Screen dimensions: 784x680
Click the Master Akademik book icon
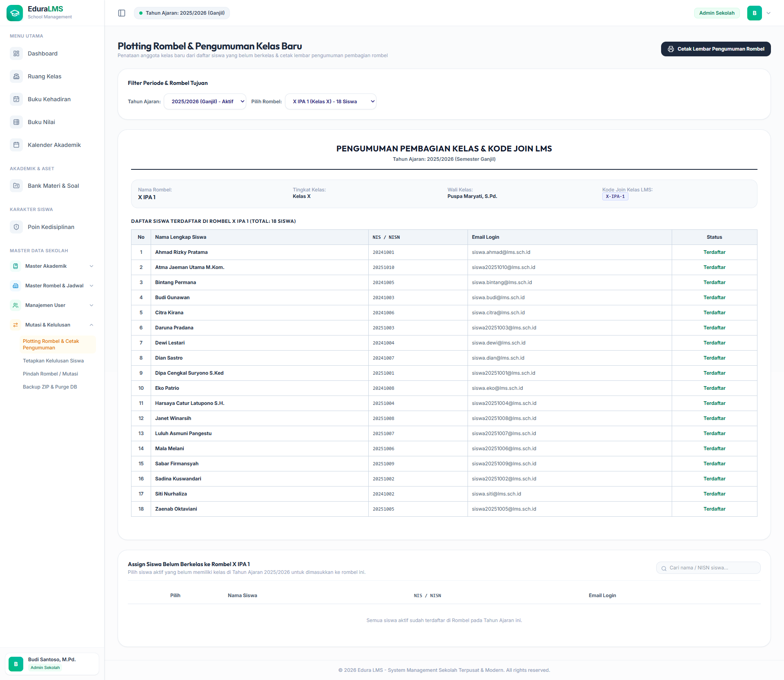tap(16, 266)
